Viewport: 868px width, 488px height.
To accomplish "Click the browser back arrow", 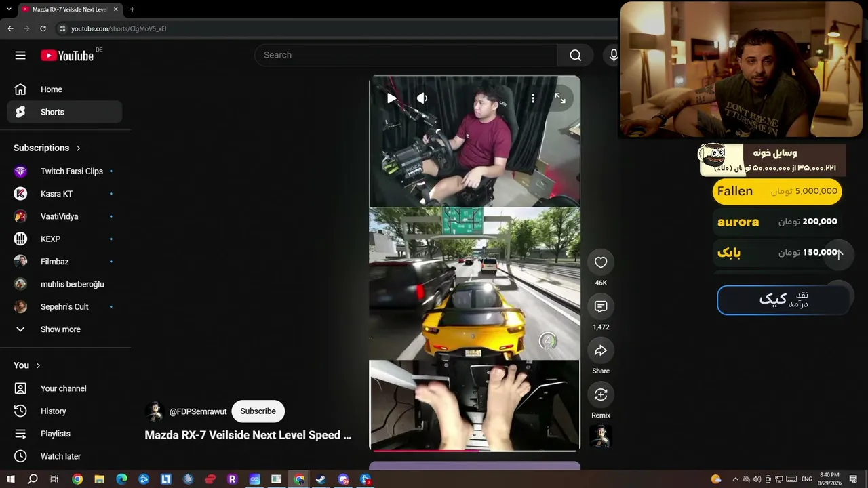I will 10,28.
